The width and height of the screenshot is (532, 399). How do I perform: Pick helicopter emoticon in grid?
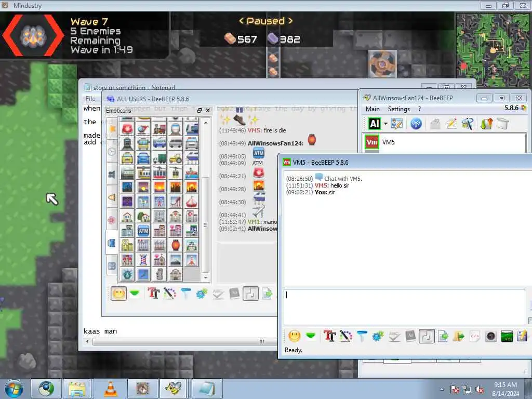tap(143, 129)
